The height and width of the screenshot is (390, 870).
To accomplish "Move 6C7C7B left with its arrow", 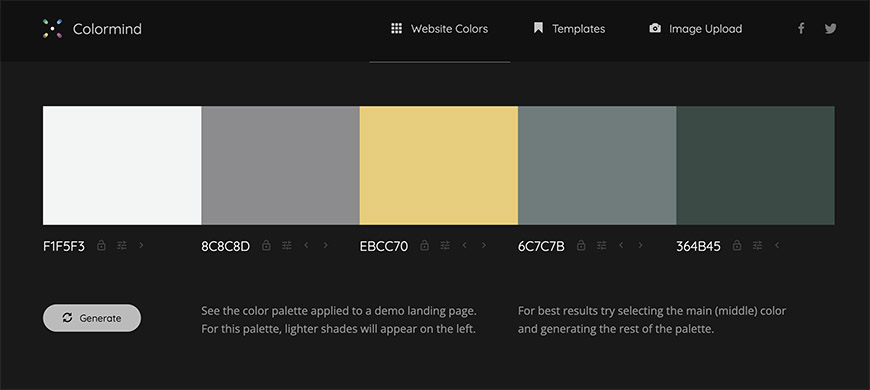I will (621, 245).
